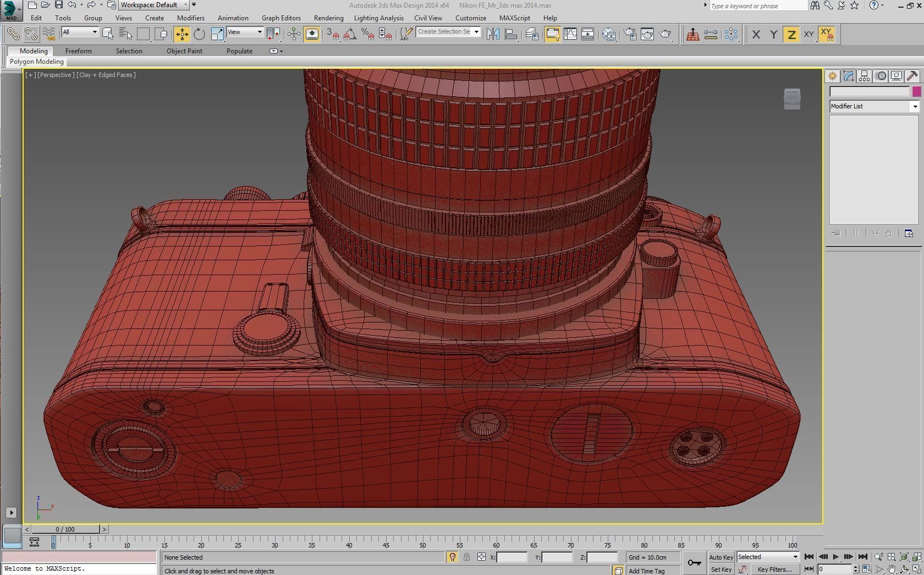Screen dimensions: 924x575
Task: Activate Bind to Space Warp tool
Action: (49, 34)
